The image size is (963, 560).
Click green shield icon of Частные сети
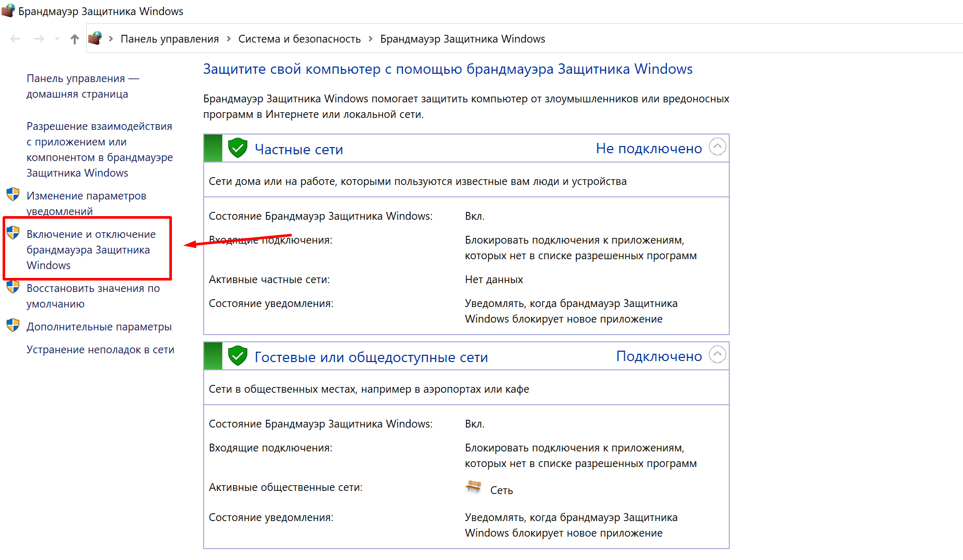pyautogui.click(x=237, y=148)
